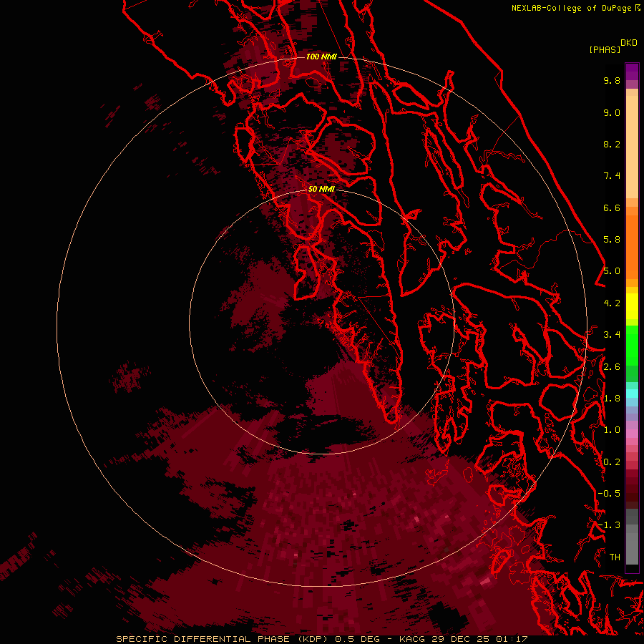Click the 1.0 scale value

612,430
